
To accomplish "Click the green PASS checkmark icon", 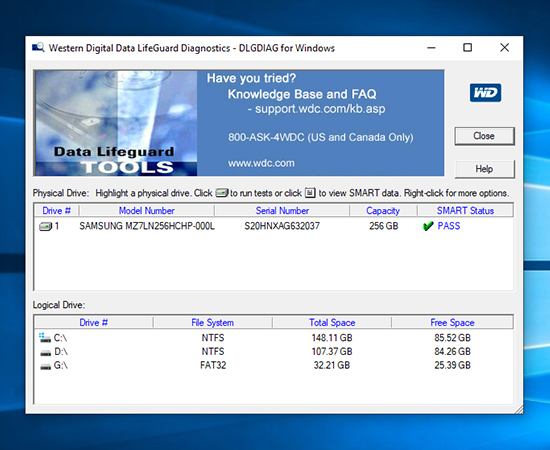I will click(428, 226).
